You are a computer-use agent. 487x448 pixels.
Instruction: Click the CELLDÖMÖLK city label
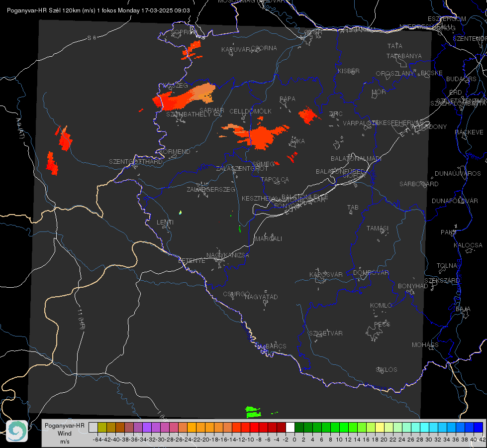[x=251, y=112]
